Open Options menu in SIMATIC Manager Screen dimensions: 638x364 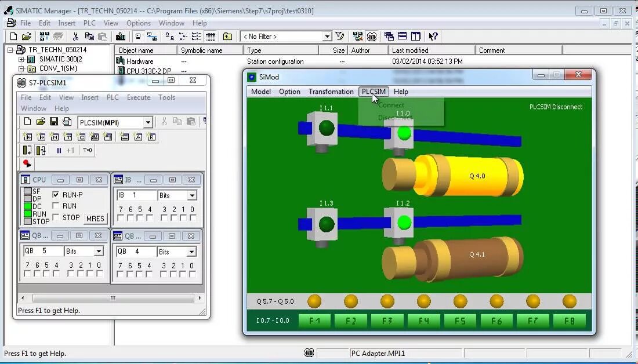[x=139, y=23]
